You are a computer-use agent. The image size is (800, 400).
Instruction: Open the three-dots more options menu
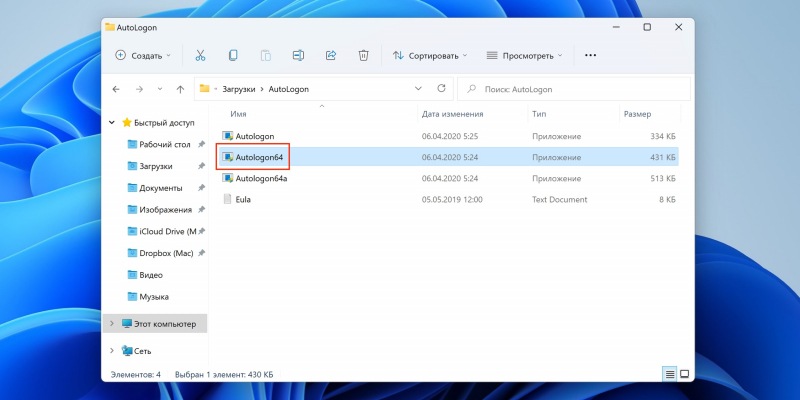click(590, 55)
